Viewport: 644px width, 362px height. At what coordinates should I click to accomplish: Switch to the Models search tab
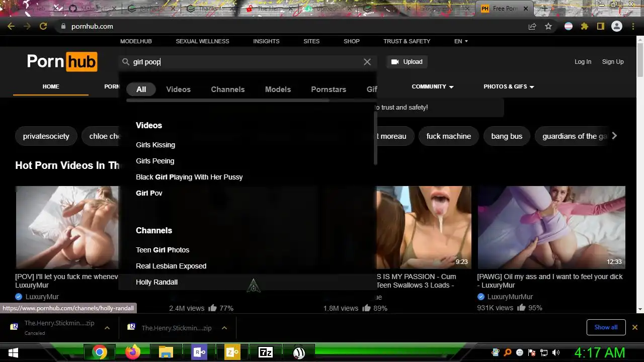(278, 89)
